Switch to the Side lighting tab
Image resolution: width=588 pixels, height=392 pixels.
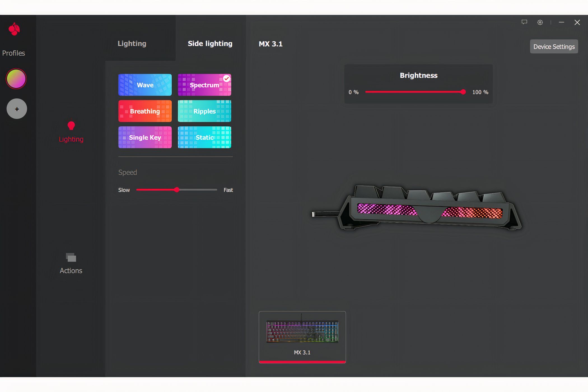(210, 43)
